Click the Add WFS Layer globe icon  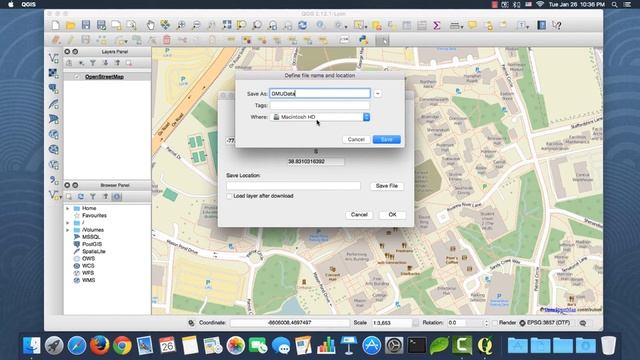(53, 165)
